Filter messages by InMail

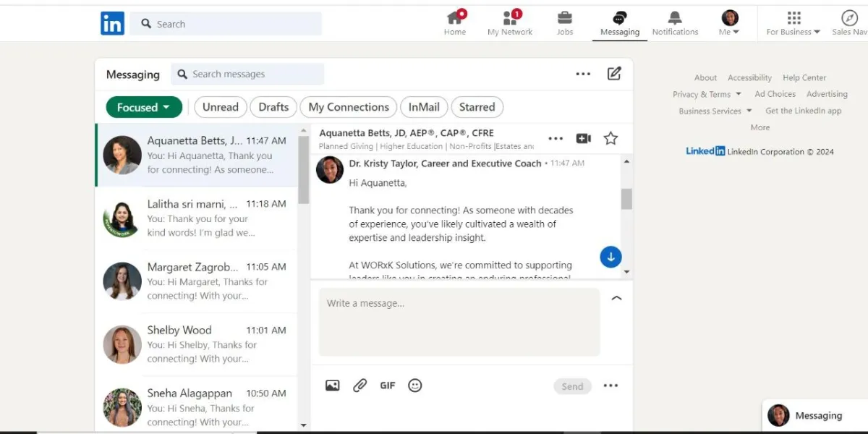pyautogui.click(x=424, y=107)
